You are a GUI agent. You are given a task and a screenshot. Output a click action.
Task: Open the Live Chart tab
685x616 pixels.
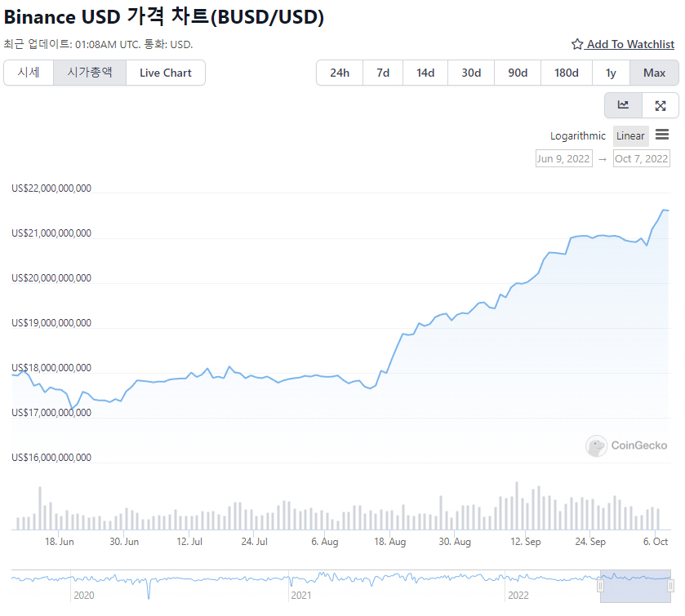166,73
